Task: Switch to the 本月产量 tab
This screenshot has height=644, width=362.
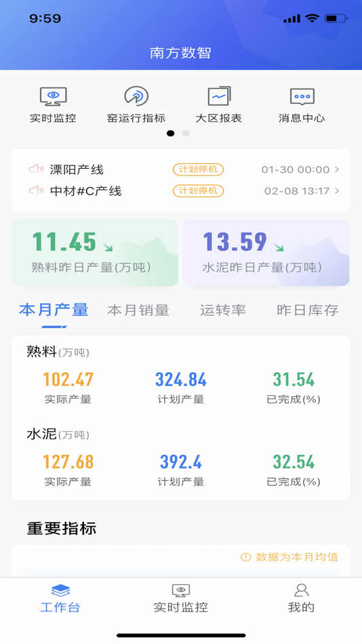Action: pos(54,310)
